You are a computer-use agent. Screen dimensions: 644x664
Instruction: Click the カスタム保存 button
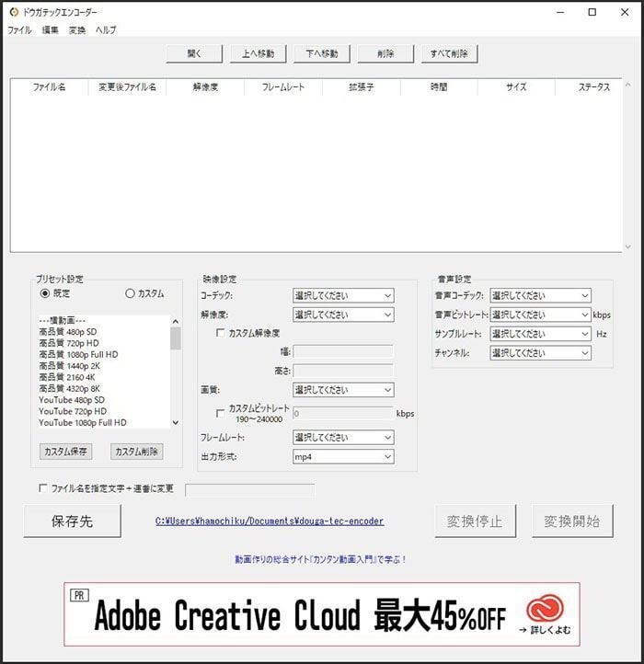pyautogui.click(x=65, y=452)
